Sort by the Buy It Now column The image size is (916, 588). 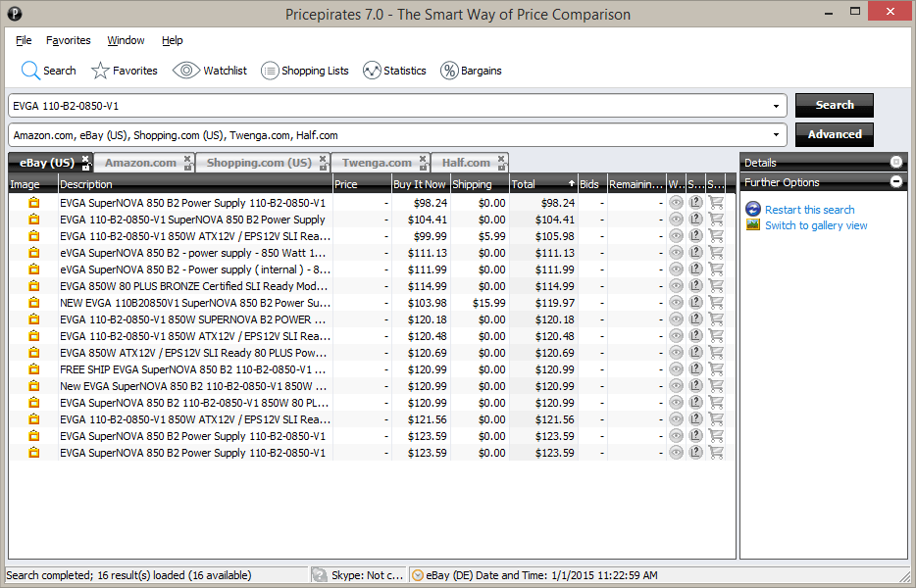coord(420,184)
